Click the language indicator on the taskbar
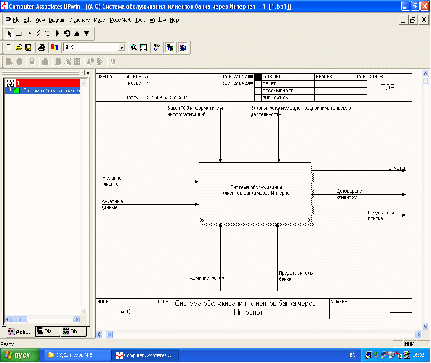This screenshot has height=363, width=431. [x=352, y=355]
